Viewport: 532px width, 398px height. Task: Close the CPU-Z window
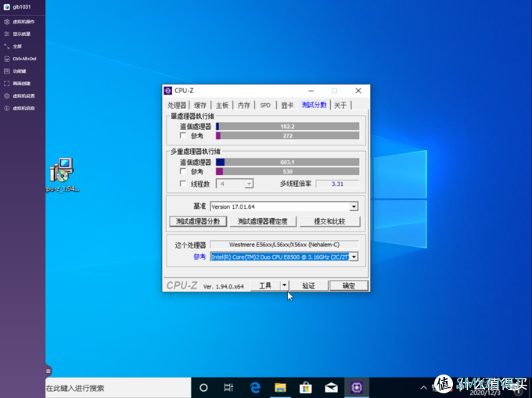(358, 91)
